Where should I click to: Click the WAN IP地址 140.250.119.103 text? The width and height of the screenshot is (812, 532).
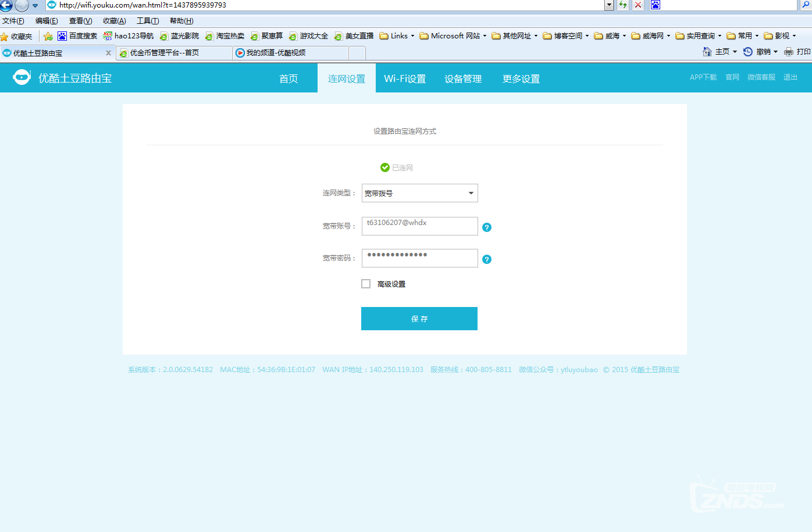tap(373, 370)
